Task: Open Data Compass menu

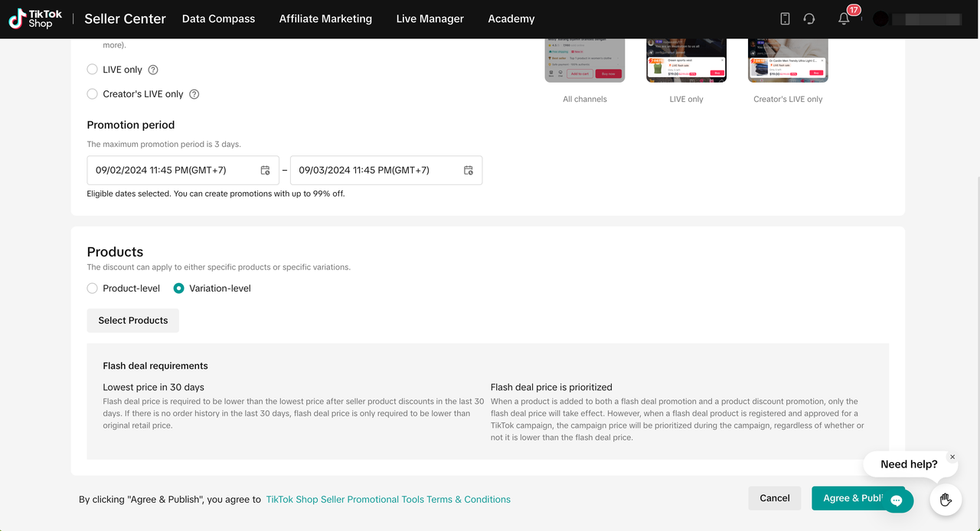Action: click(x=218, y=19)
